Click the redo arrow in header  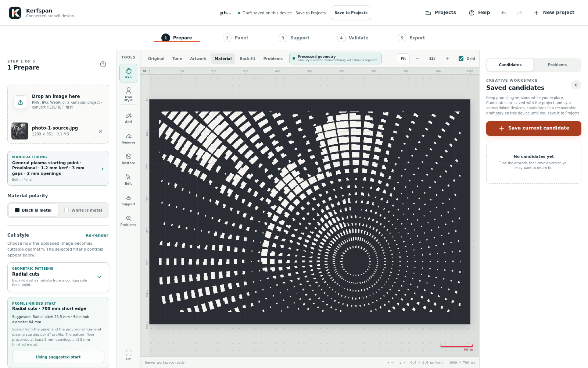coord(520,13)
